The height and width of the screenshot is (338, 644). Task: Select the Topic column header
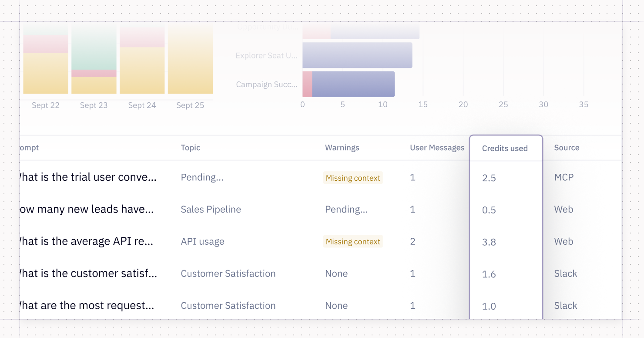coord(191,148)
